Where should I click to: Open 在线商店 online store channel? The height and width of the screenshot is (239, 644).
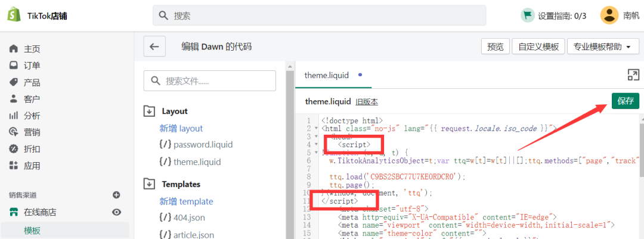[33, 212]
